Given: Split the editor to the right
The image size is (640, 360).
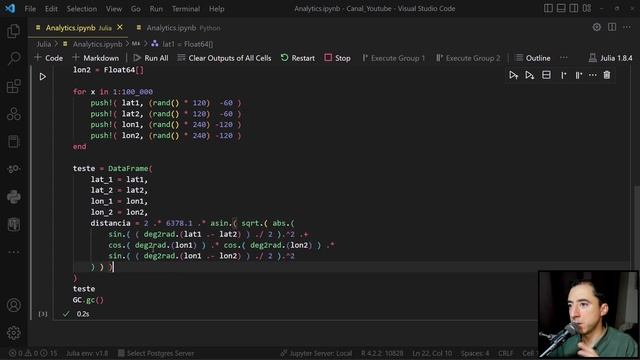Looking at the screenshot, I should pos(612,27).
